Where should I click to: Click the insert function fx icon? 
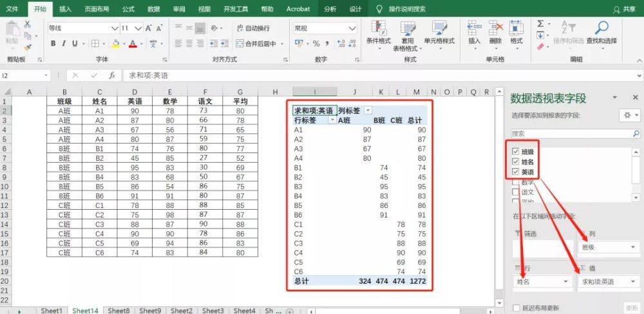(112, 75)
